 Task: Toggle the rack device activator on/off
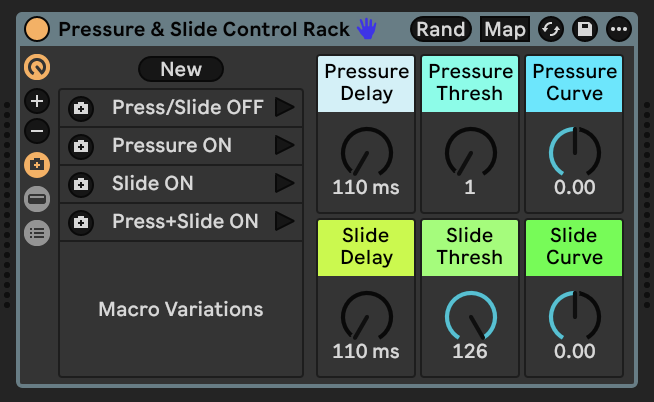[37, 29]
